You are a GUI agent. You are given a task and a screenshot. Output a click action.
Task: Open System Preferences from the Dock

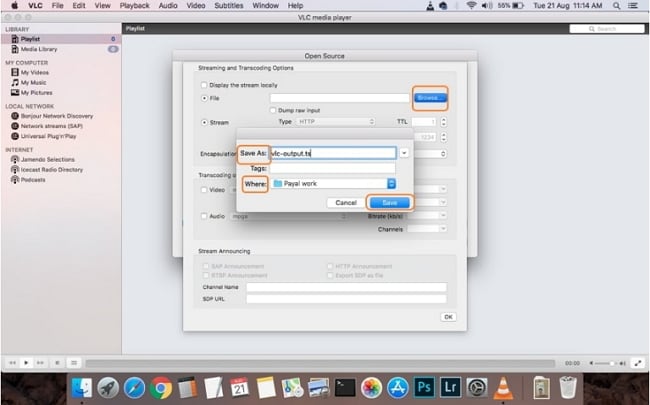tap(477, 388)
